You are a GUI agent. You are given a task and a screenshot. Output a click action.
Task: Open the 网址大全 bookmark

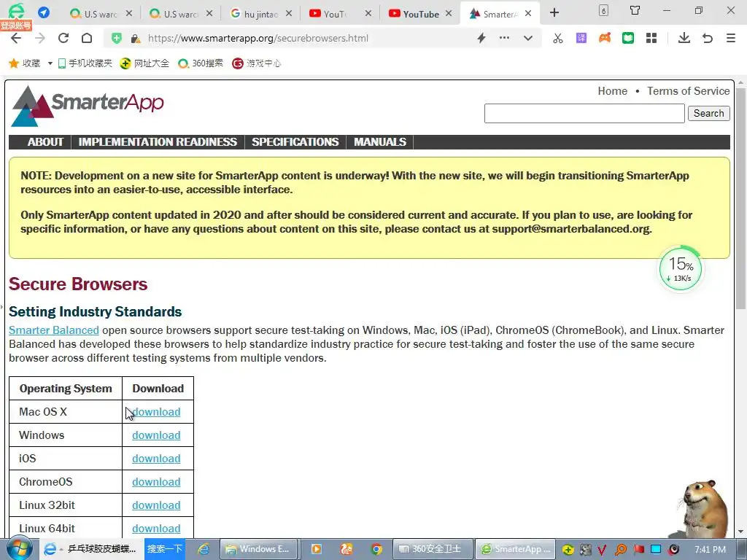tap(144, 63)
